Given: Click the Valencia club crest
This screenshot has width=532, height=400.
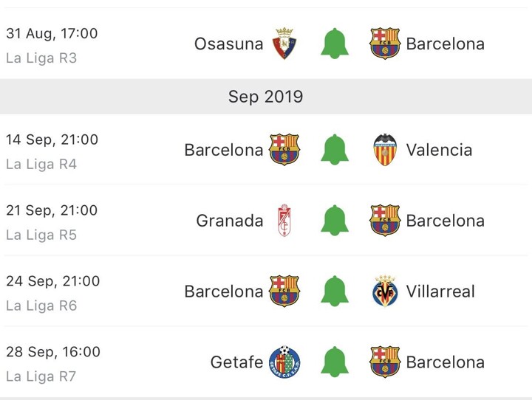Looking at the screenshot, I should [385, 150].
